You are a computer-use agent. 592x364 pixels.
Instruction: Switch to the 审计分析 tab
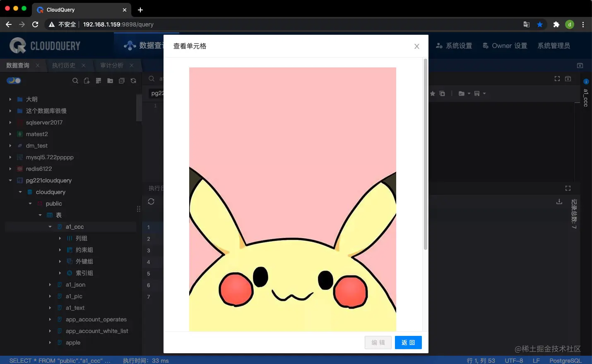pos(112,65)
